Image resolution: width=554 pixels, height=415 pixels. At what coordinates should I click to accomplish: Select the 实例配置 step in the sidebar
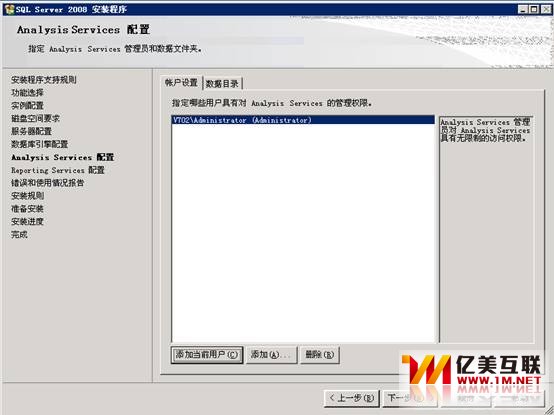click(27, 106)
